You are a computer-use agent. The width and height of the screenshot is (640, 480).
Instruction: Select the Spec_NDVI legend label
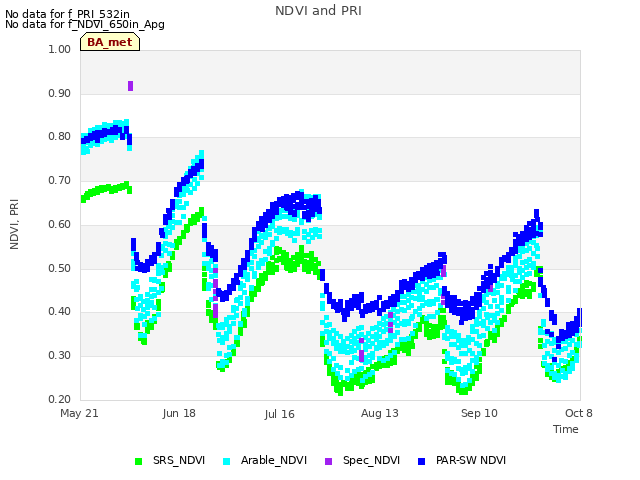pyautogui.click(x=371, y=460)
